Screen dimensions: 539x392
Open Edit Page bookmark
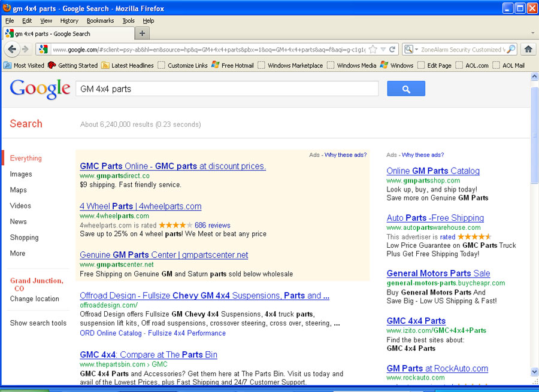tap(435, 65)
